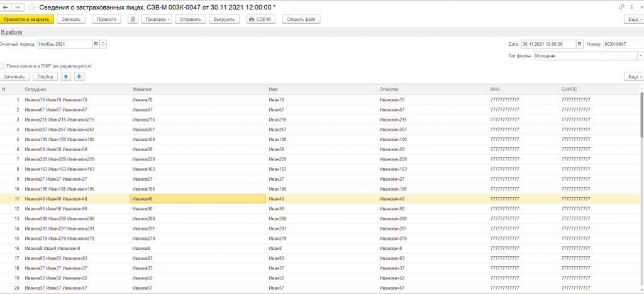Go back with the left arrow

(6, 8)
